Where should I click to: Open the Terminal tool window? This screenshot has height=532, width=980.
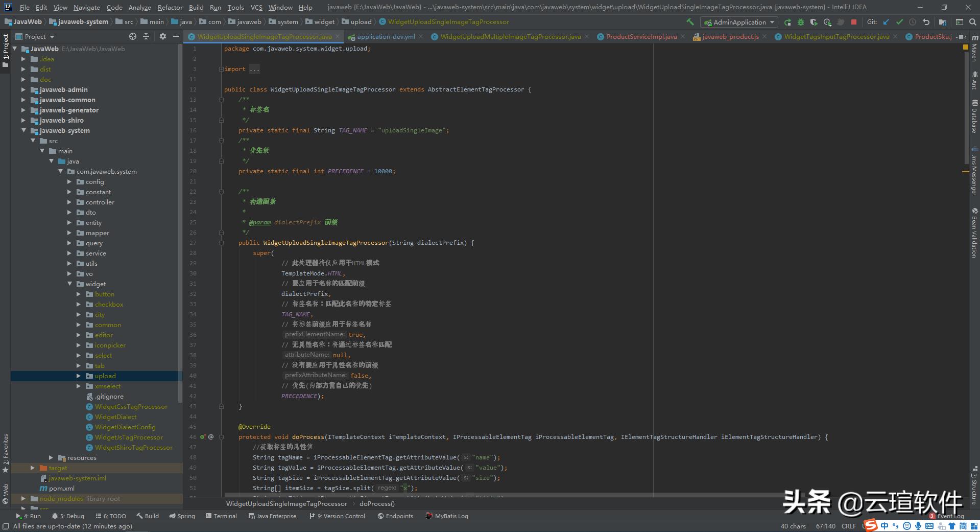point(221,516)
